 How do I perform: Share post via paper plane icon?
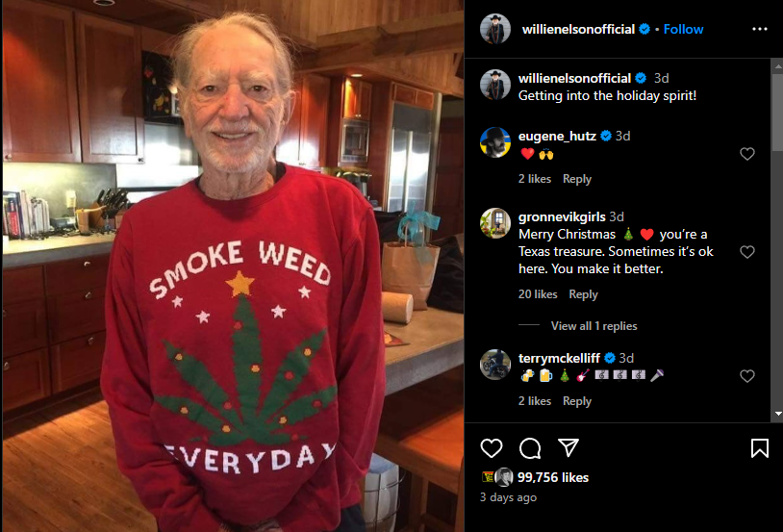(x=568, y=447)
